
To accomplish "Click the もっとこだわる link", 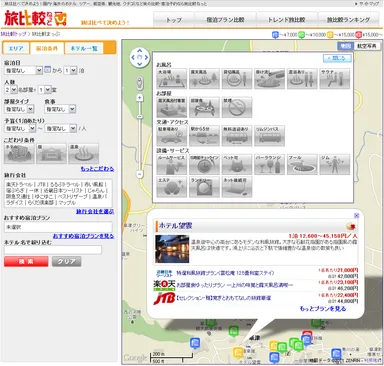I will coord(97,169).
